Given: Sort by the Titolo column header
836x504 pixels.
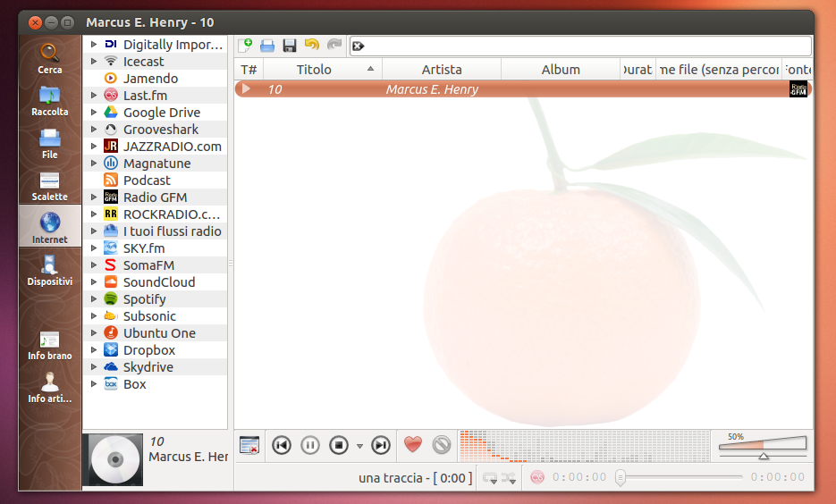Looking at the screenshot, I should [x=323, y=70].
